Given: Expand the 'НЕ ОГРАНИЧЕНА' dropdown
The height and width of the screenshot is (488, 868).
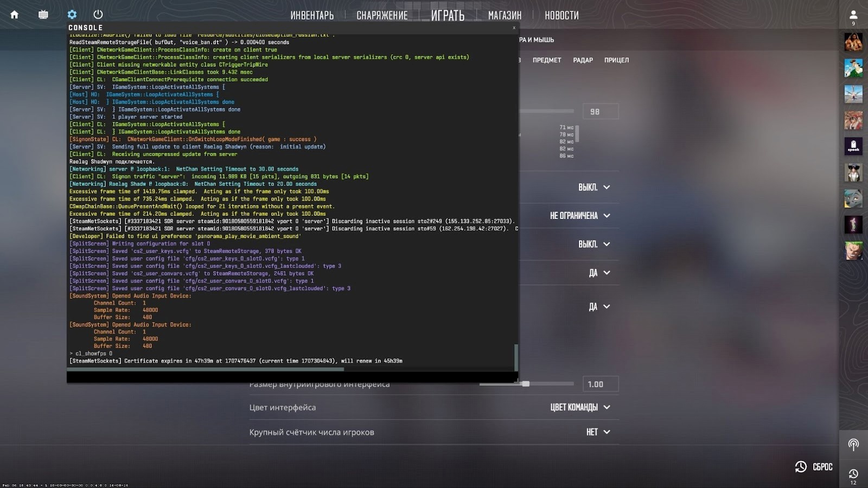Looking at the screenshot, I should pos(580,216).
